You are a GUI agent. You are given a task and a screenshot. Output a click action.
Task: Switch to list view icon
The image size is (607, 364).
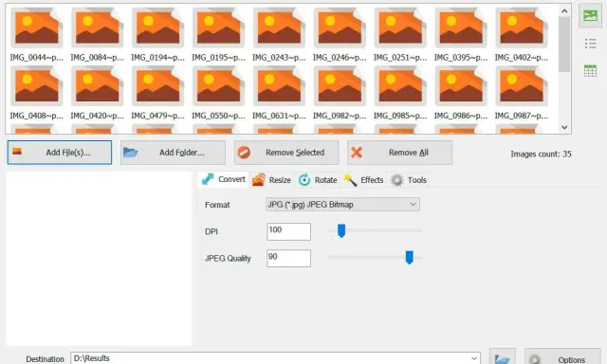[590, 44]
